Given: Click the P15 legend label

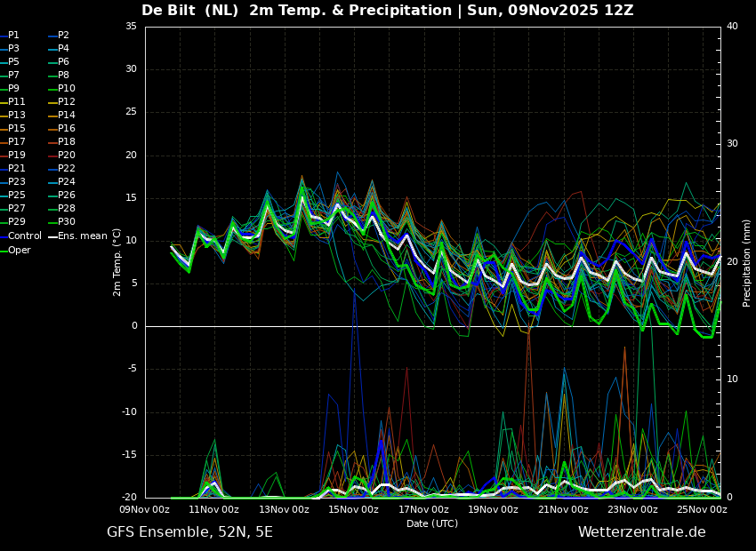Looking at the screenshot, I should (12, 128).
